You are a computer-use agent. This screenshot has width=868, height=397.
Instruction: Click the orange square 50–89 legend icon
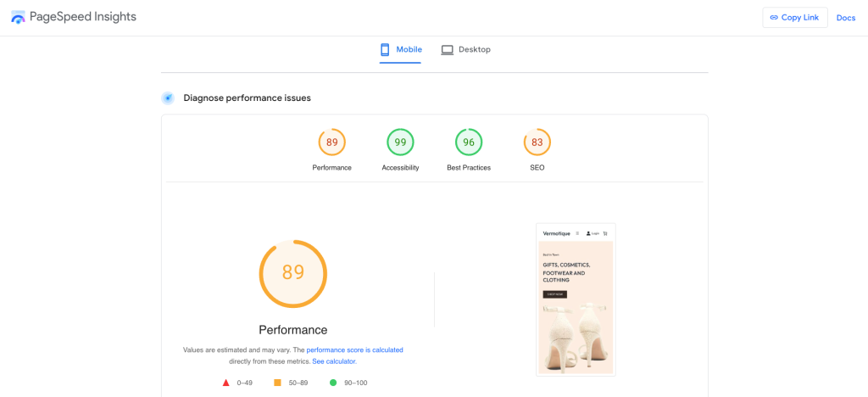pyautogui.click(x=277, y=383)
